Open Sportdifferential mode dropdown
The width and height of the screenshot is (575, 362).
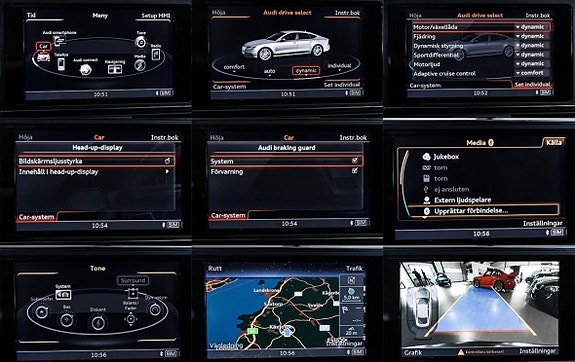coord(532,54)
